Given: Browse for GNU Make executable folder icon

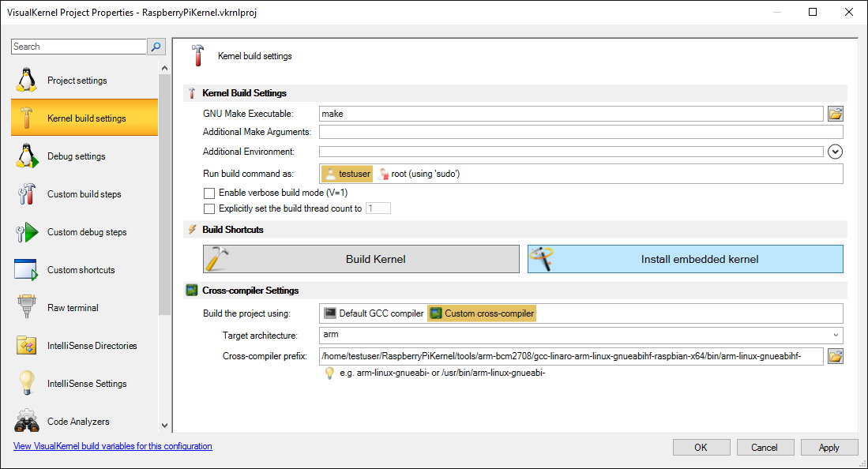Looking at the screenshot, I should [x=835, y=114].
